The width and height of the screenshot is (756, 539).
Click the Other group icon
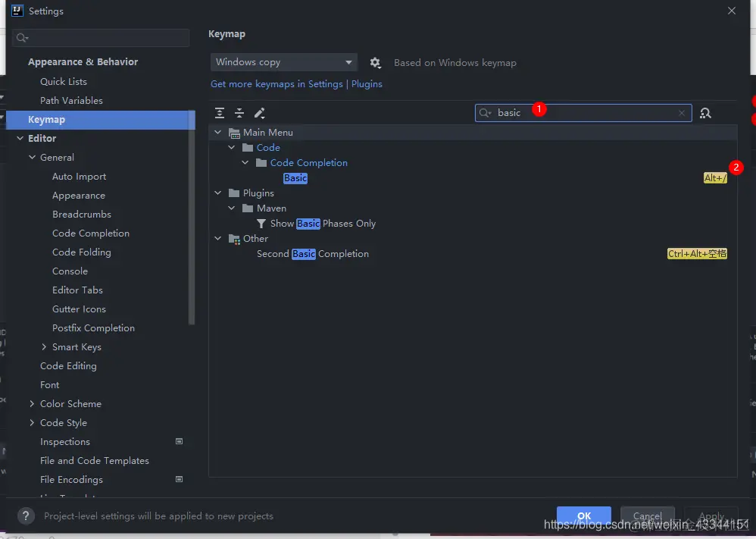tap(234, 239)
